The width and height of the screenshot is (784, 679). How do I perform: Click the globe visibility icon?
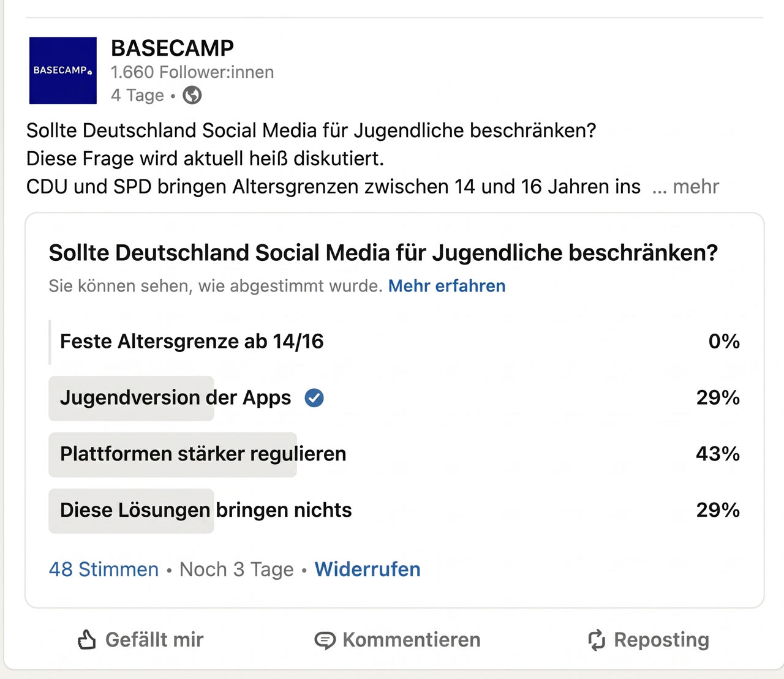tap(192, 96)
